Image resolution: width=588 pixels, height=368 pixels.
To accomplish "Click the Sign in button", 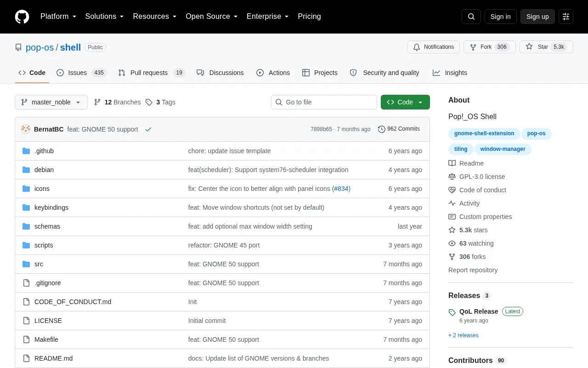I will pos(500,17).
